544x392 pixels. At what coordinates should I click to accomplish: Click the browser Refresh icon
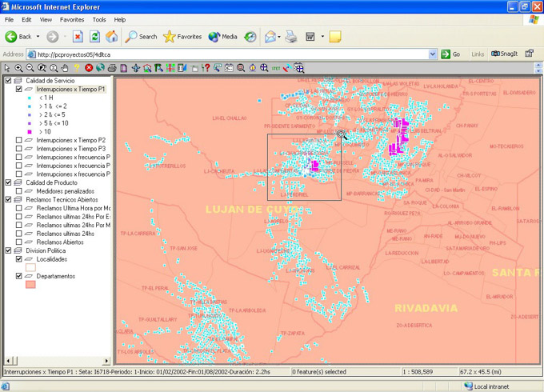coord(94,37)
